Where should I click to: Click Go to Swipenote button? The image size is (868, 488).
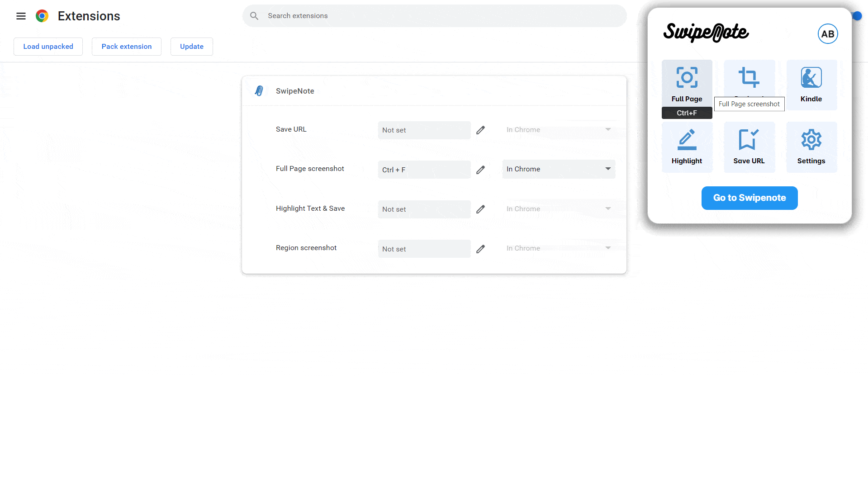coord(749,198)
